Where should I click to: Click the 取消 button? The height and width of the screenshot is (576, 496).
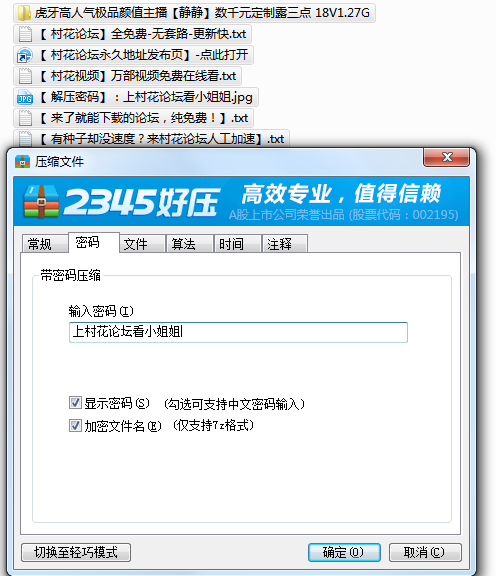[425, 552]
